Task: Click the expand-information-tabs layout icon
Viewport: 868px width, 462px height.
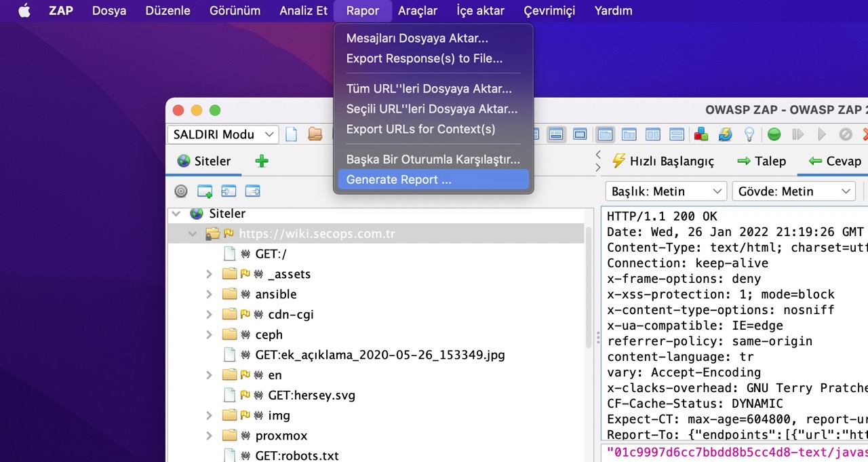Action: (557, 134)
